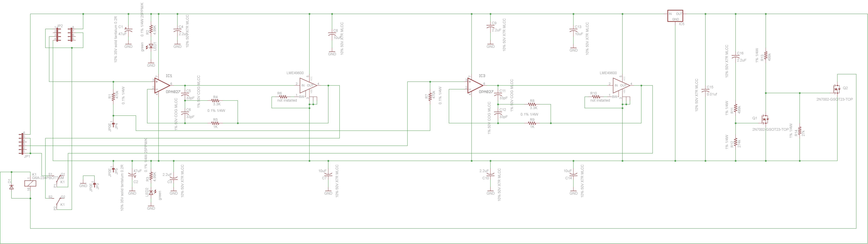Click the R6 not-installed resistor symbol
The image size is (868, 244).
(283, 97)
